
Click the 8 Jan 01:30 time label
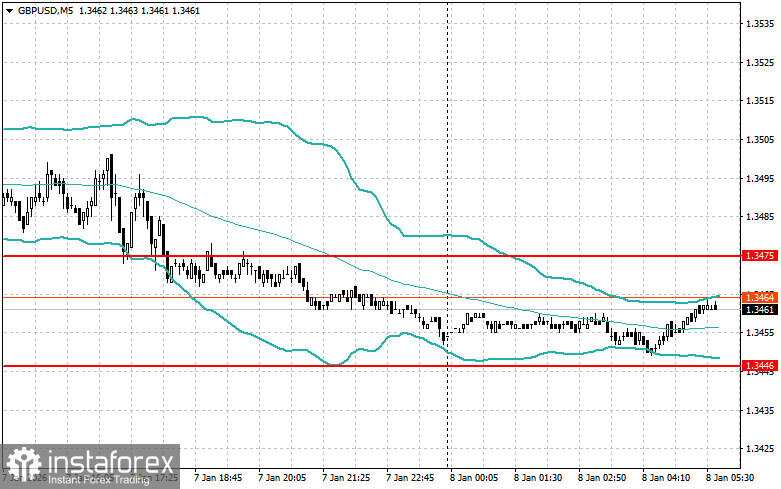tap(538, 478)
